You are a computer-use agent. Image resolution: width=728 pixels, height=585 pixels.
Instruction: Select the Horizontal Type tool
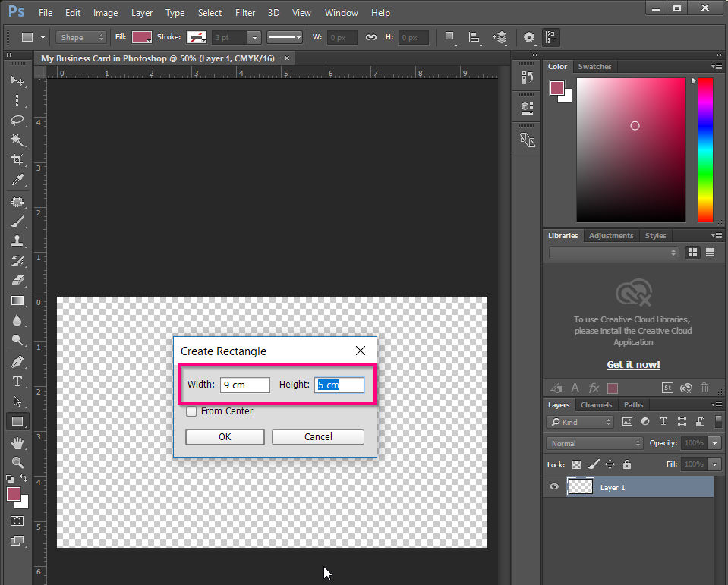click(17, 382)
